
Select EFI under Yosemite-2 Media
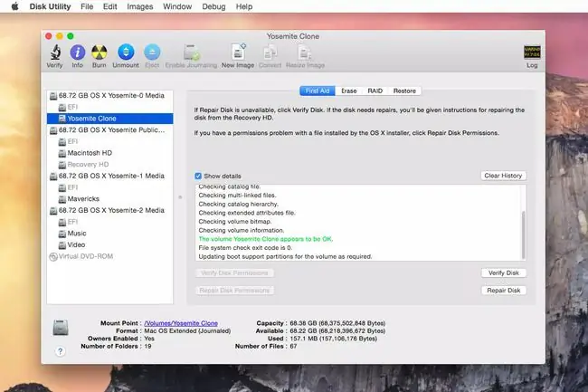(109, 222)
